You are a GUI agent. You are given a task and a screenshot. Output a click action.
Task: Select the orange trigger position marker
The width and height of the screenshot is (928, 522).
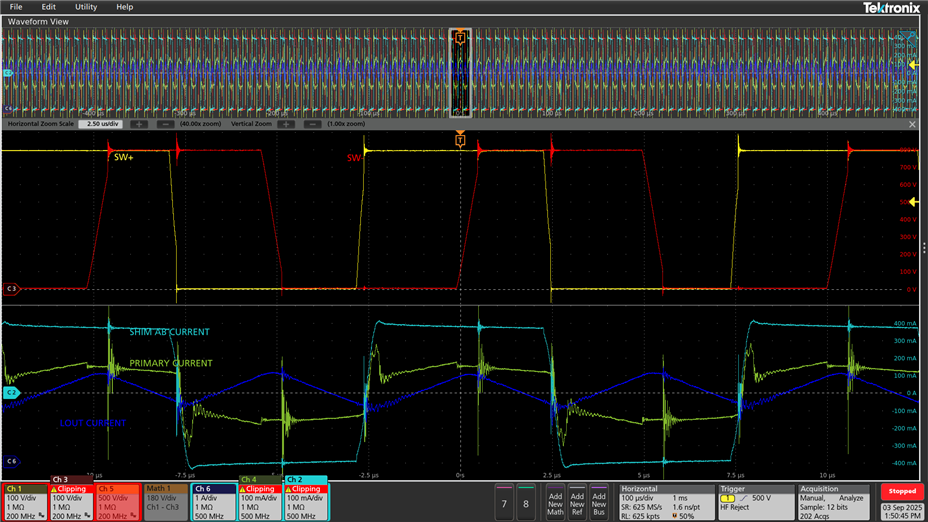click(x=460, y=141)
